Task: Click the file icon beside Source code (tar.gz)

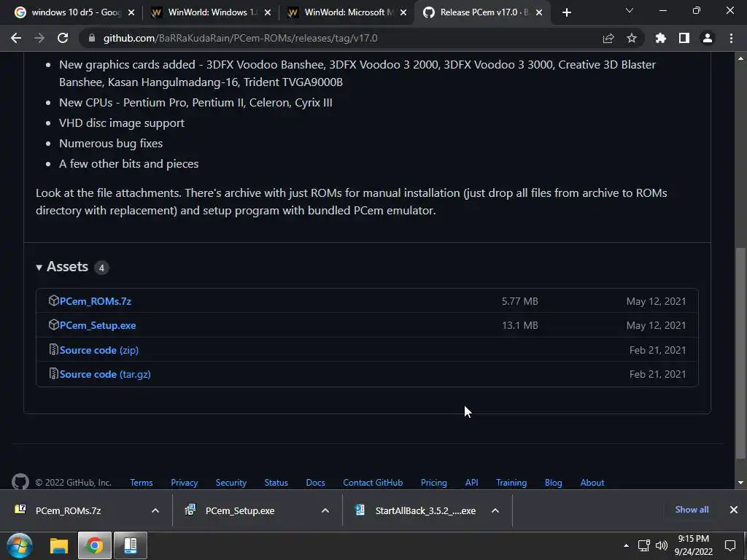Action: (53, 374)
